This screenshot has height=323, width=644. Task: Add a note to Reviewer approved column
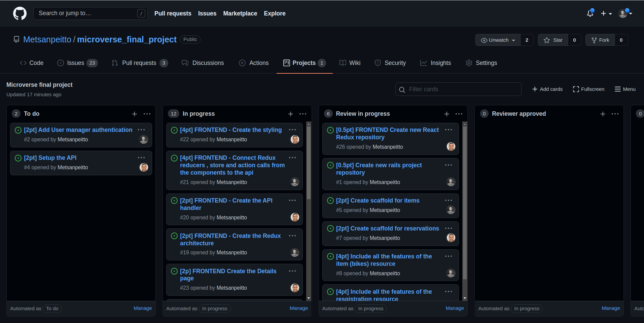point(603,114)
